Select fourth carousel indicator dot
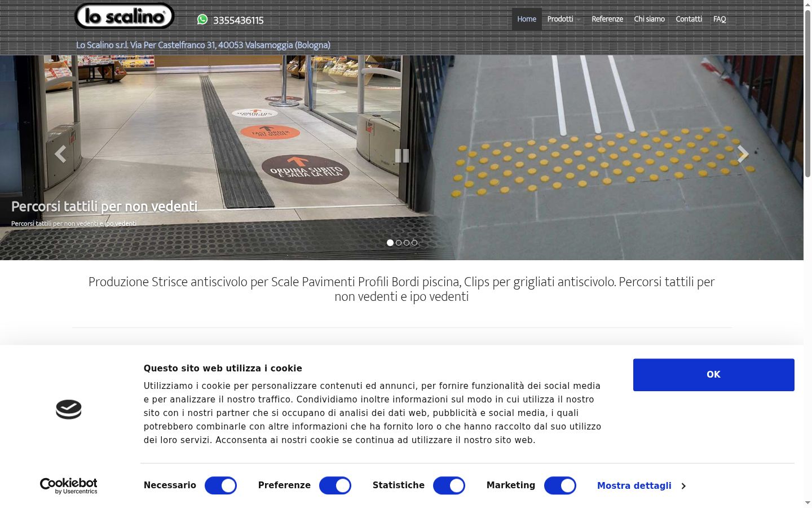The width and height of the screenshot is (812, 508). coord(414,243)
